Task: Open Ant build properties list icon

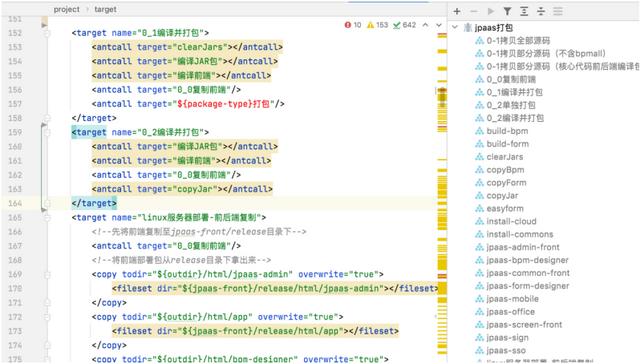Action: pos(558,11)
